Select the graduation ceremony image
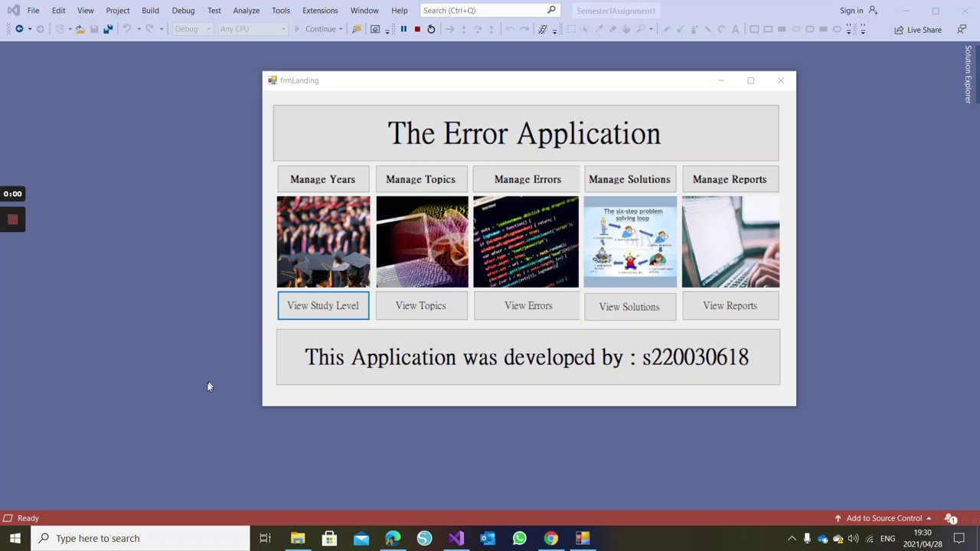980x551 pixels. [323, 242]
